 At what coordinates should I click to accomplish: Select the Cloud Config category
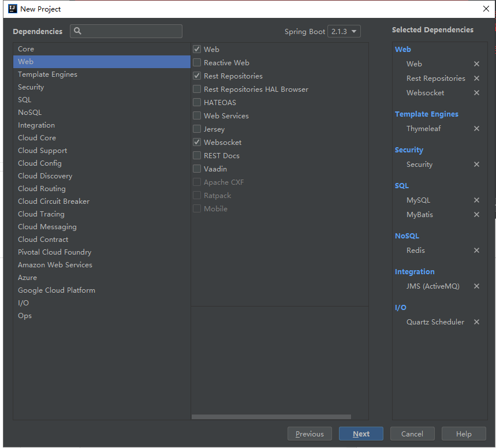pos(102,163)
